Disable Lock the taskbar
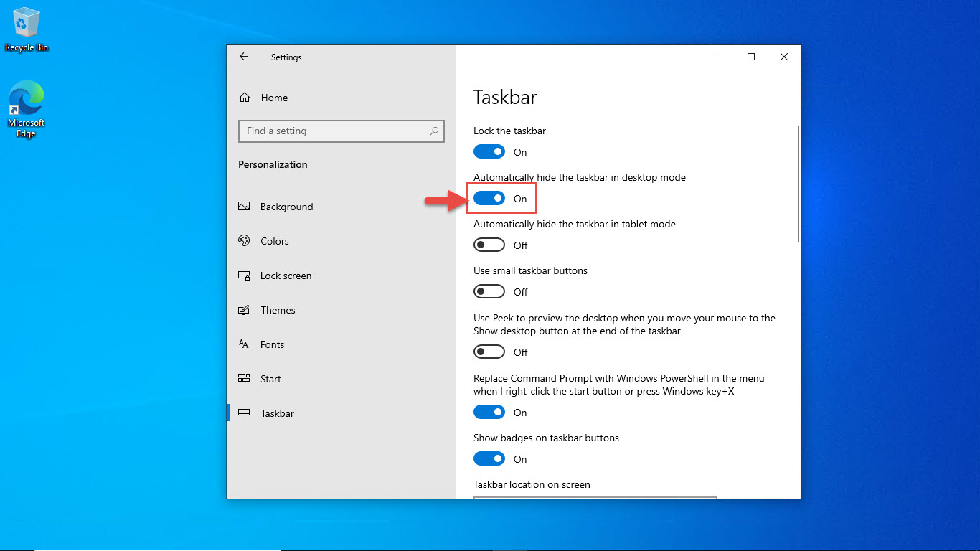Screen dimensions: 980x551 point(489,151)
